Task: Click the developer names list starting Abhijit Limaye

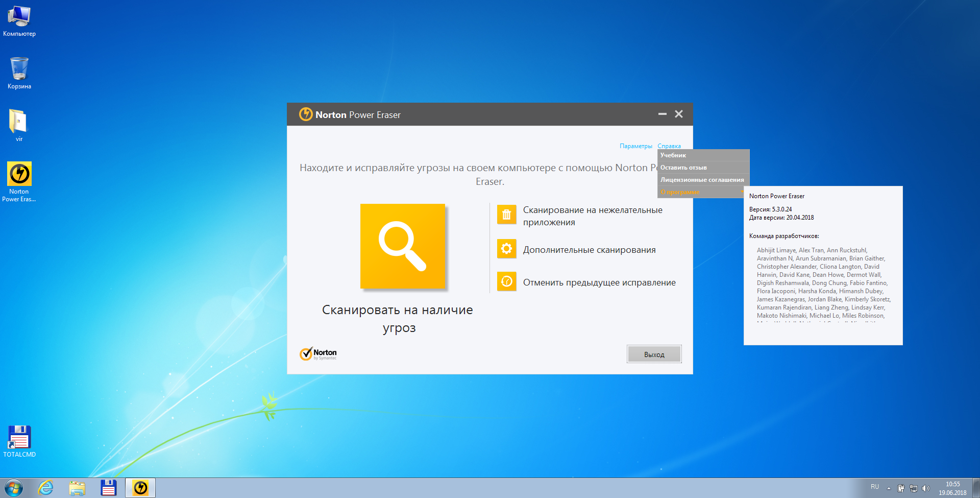Action: pos(824,284)
